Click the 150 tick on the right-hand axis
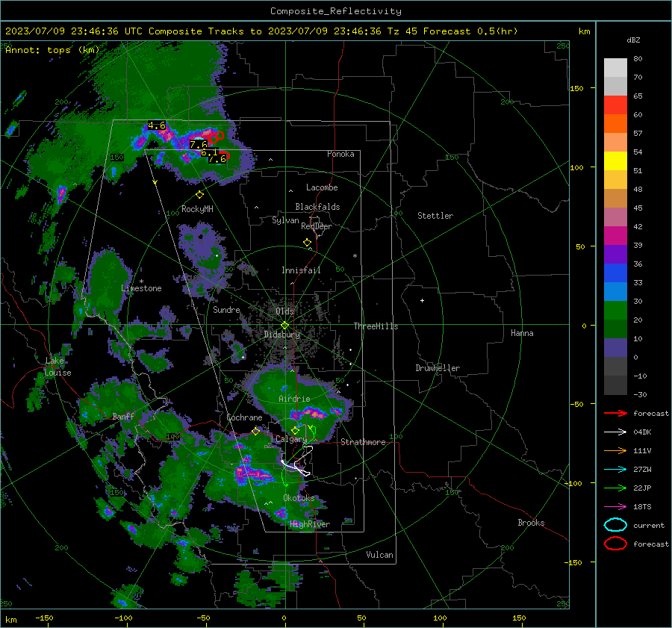The image size is (672, 628). coord(576,88)
